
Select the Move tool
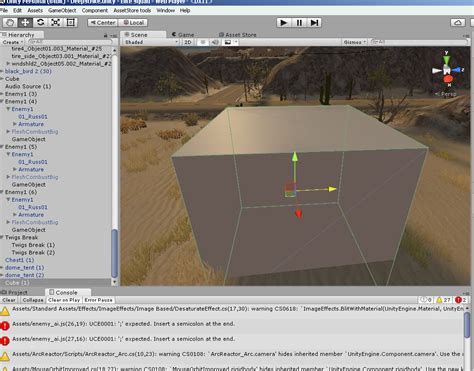tap(25, 23)
